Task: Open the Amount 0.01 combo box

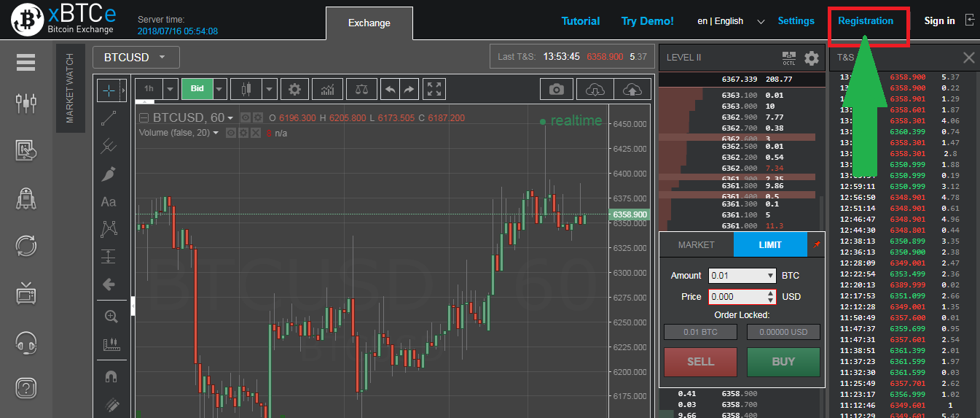Action: pos(741,276)
